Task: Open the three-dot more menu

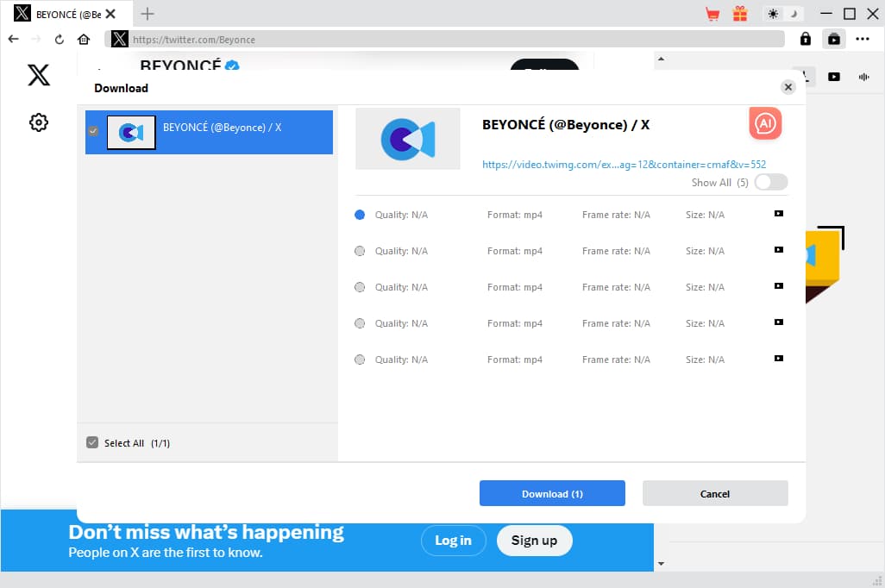Action: coord(863,39)
